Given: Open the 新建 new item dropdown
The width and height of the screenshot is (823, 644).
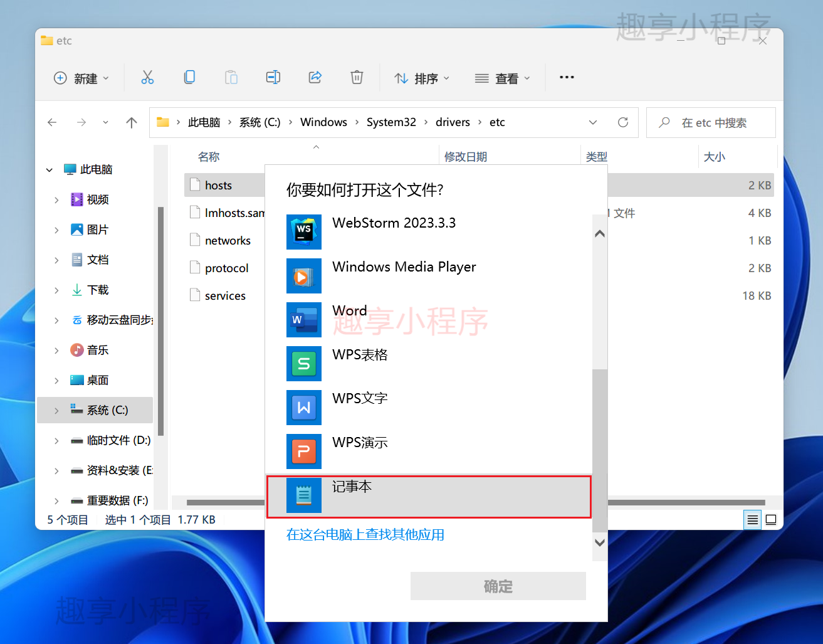Looking at the screenshot, I should click(x=81, y=78).
